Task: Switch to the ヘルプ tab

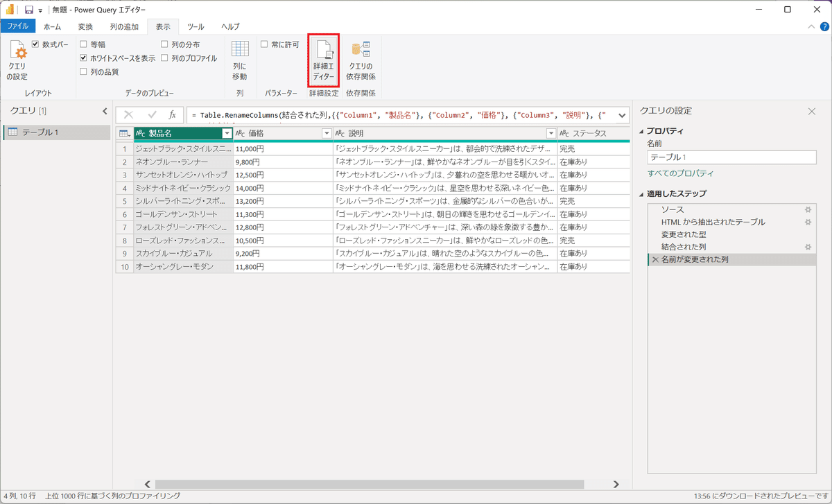Action: point(230,26)
